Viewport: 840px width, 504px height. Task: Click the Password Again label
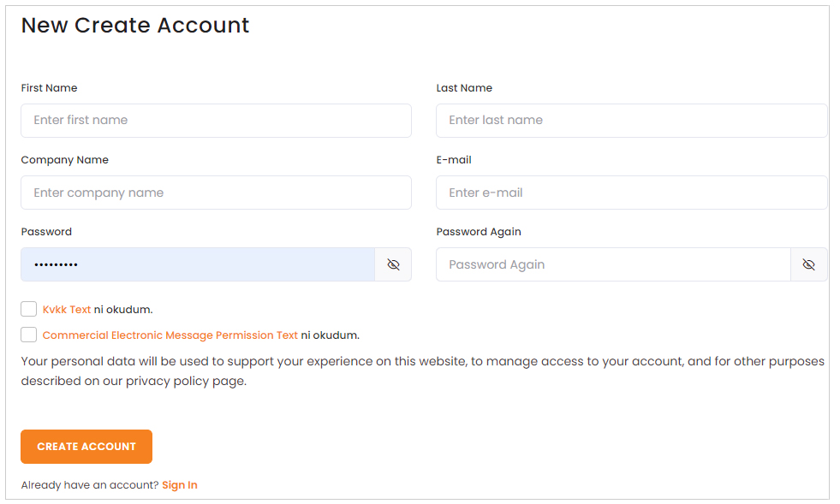[479, 232]
